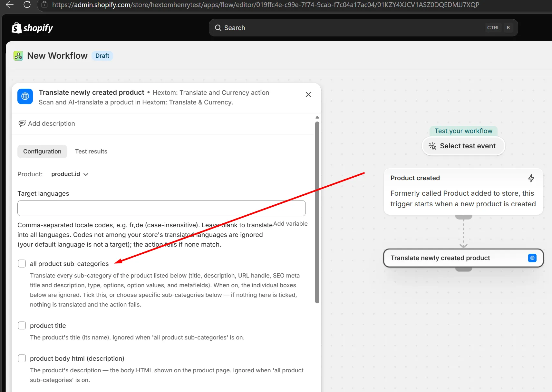Click the Flow app icon beside New Workflow
Viewport: 552px width, 392px height.
click(x=18, y=56)
